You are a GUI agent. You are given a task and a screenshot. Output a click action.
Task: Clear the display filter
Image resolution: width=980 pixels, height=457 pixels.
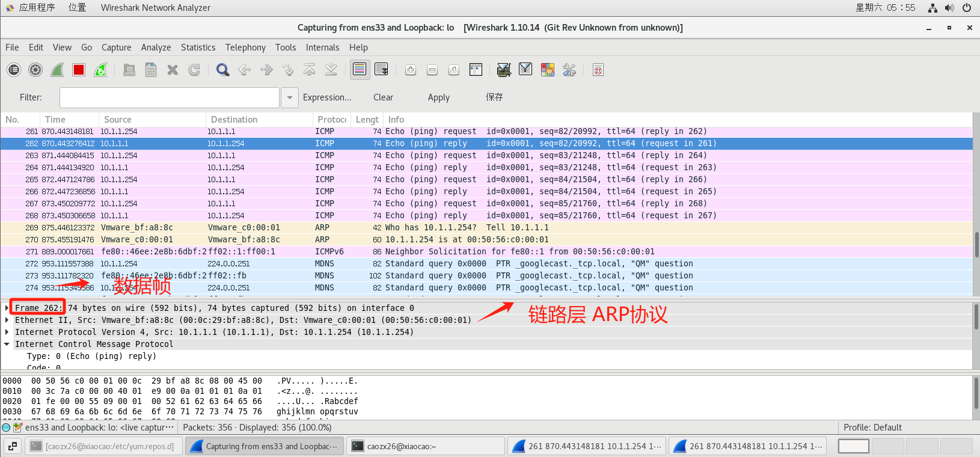pos(383,97)
